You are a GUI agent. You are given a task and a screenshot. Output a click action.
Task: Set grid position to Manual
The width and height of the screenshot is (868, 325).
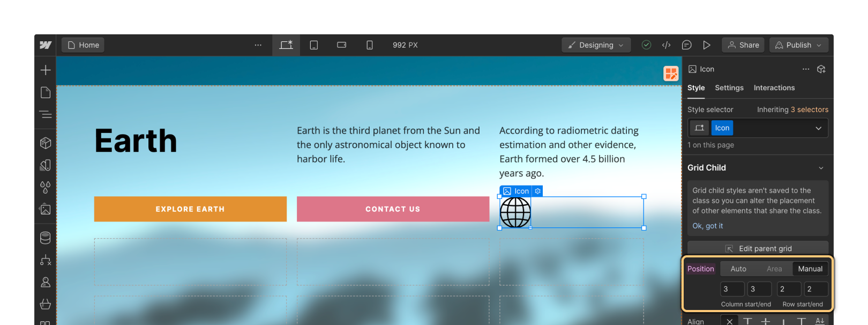[x=810, y=269]
